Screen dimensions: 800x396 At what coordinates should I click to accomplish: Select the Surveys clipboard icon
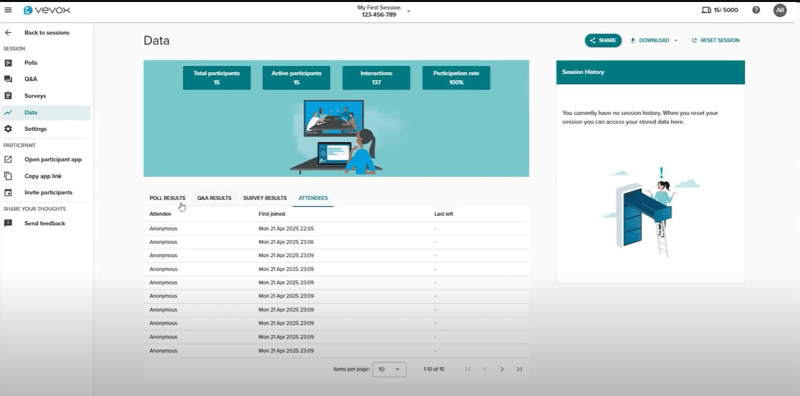tap(8, 95)
